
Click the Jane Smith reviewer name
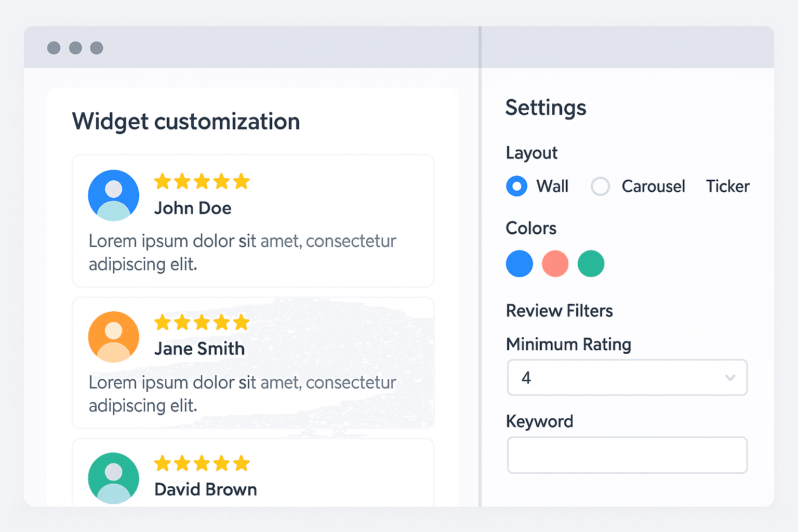199,349
